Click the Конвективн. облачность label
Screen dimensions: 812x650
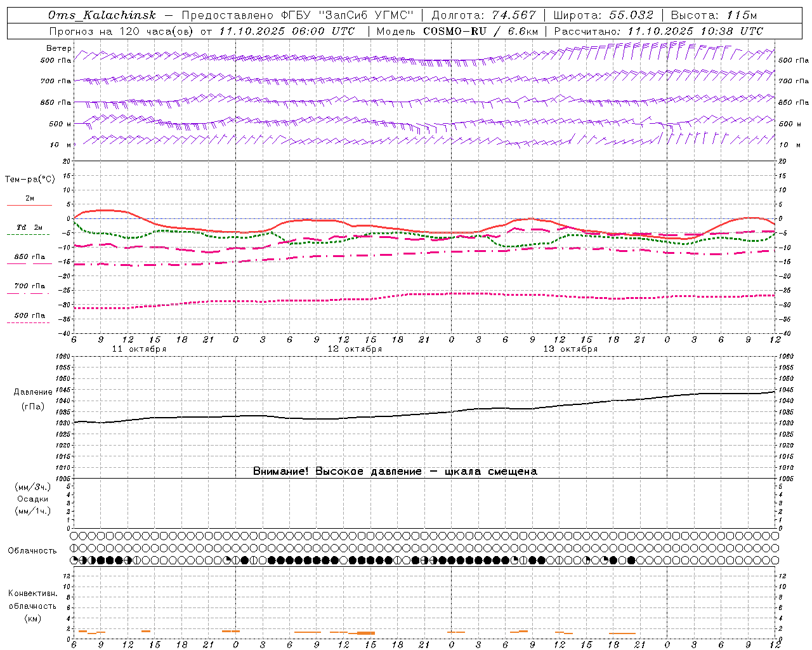coord(32,600)
